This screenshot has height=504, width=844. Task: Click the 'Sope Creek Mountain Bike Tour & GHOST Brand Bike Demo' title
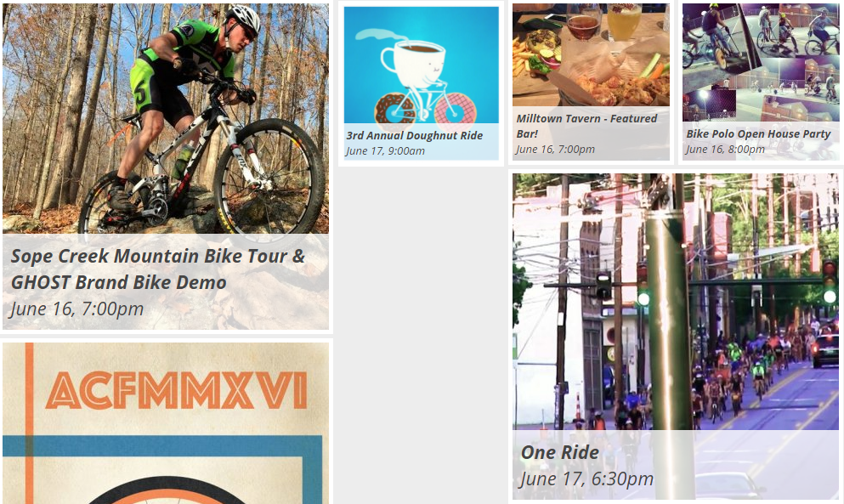[x=158, y=269]
